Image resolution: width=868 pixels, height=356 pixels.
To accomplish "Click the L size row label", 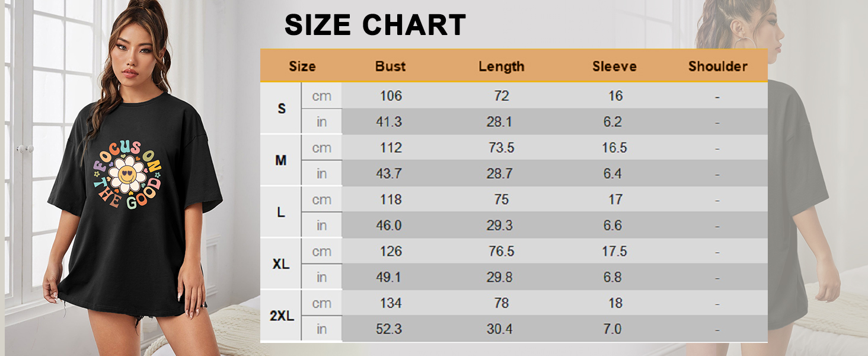I will (281, 212).
